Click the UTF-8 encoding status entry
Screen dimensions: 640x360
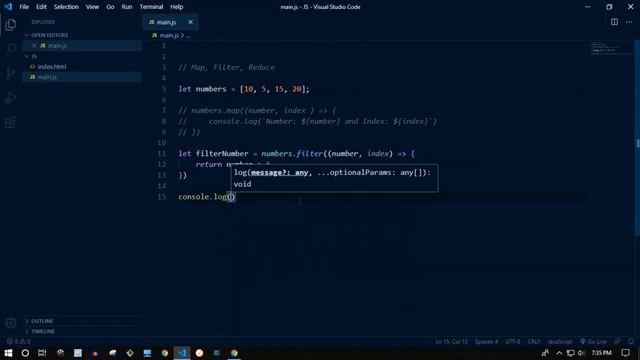[x=513, y=341]
